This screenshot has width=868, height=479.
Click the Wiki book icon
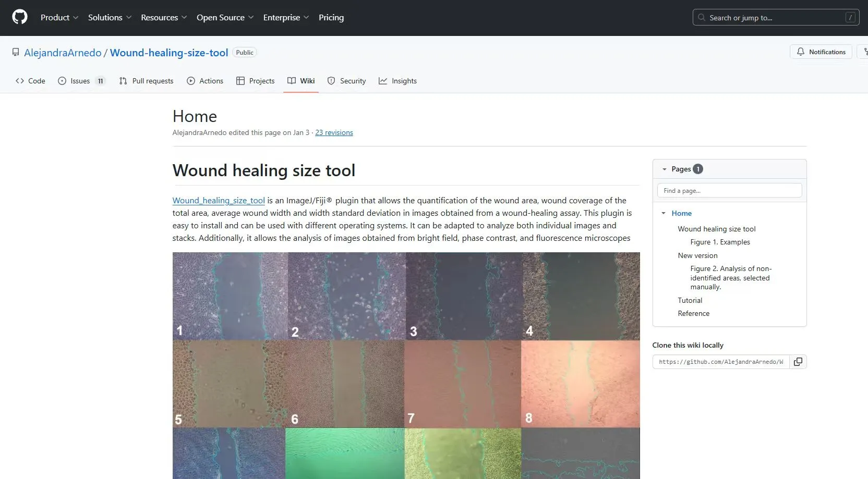click(292, 81)
